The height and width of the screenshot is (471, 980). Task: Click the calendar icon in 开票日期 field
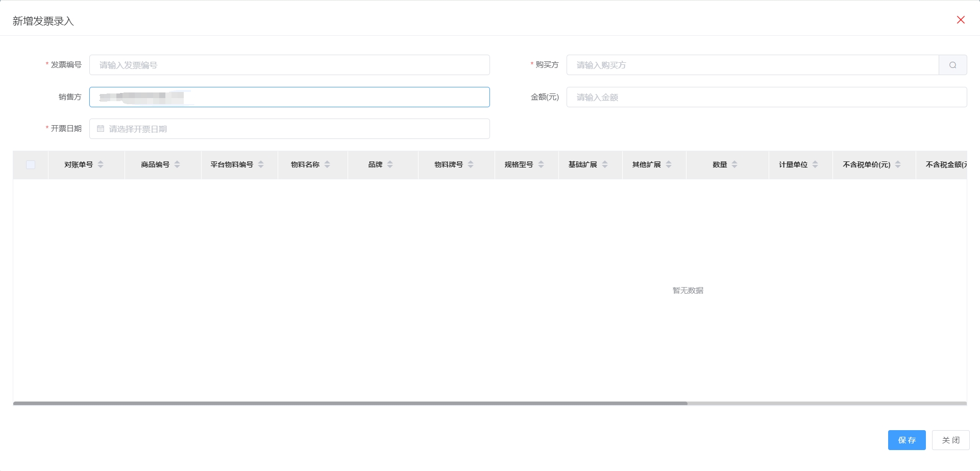(x=101, y=129)
